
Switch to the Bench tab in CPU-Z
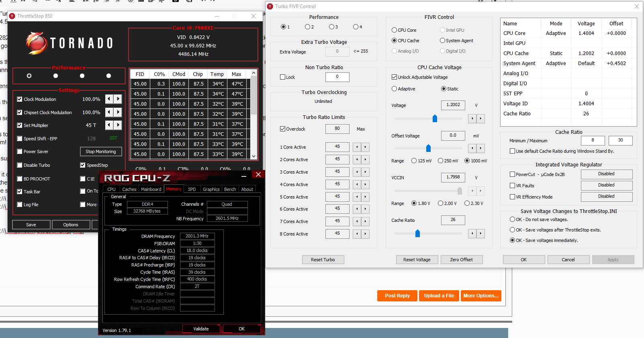pos(230,189)
